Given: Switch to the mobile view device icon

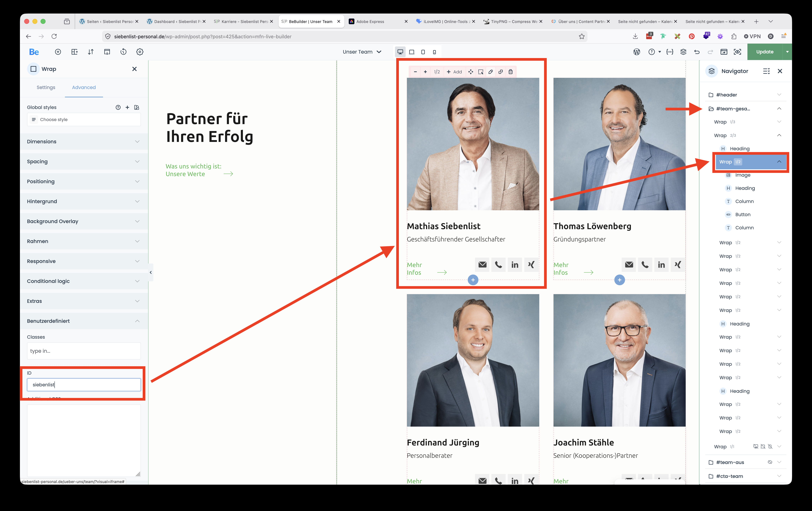Looking at the screenshot, I should [434, 52].
